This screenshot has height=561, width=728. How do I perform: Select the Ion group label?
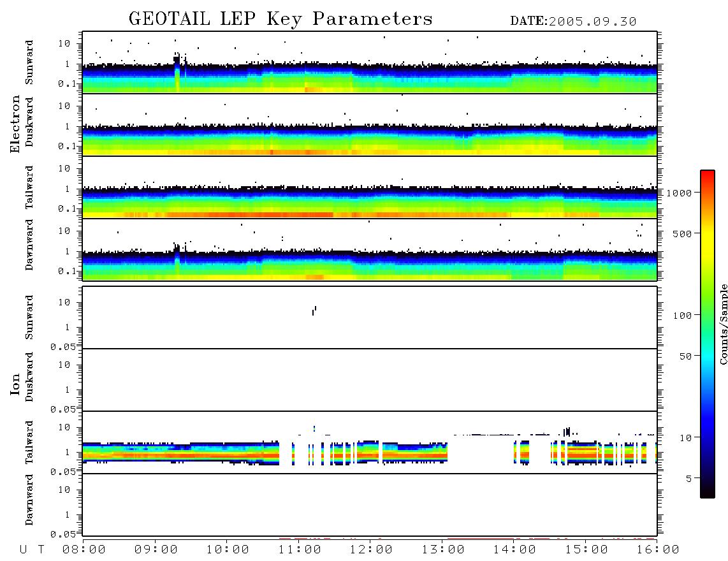[15, 384]
